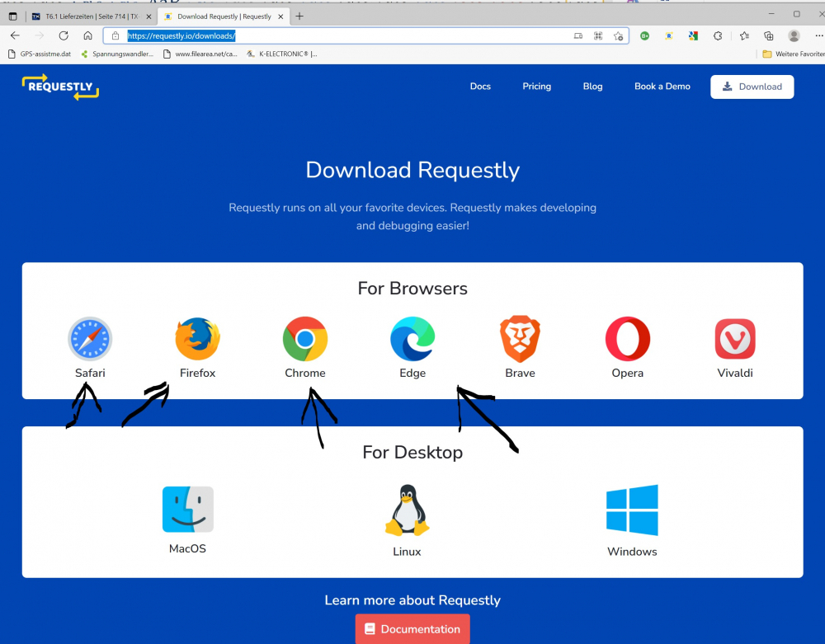Viewport: 825px width, 644px height.
Task: Add this page to favorites
Action: (x=618, y=35)
